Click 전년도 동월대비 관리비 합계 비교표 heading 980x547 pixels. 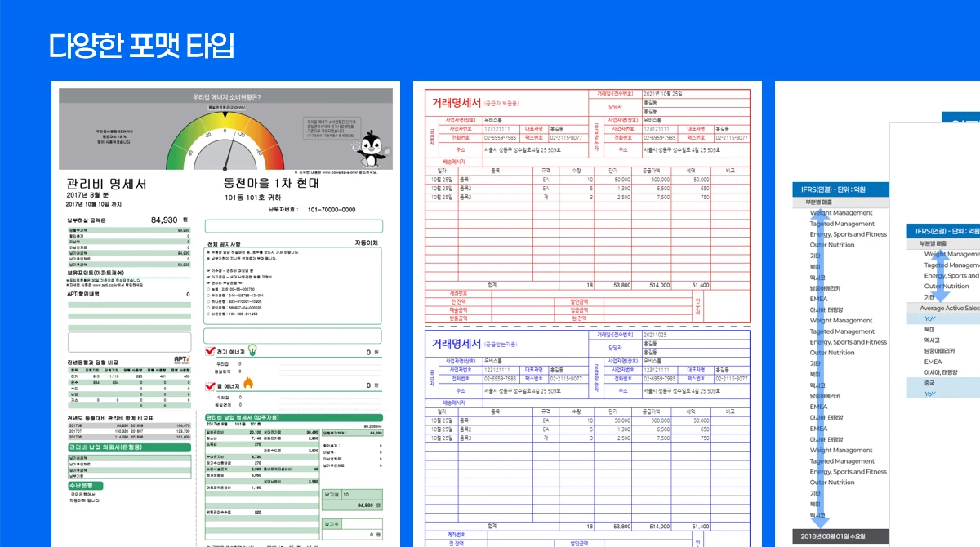coord(110,417)
